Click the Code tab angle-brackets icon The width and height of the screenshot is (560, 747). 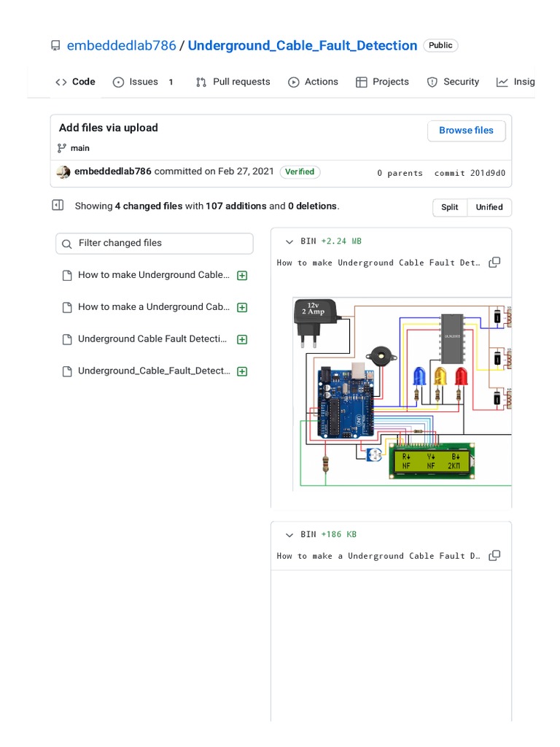tap(61, 82)
